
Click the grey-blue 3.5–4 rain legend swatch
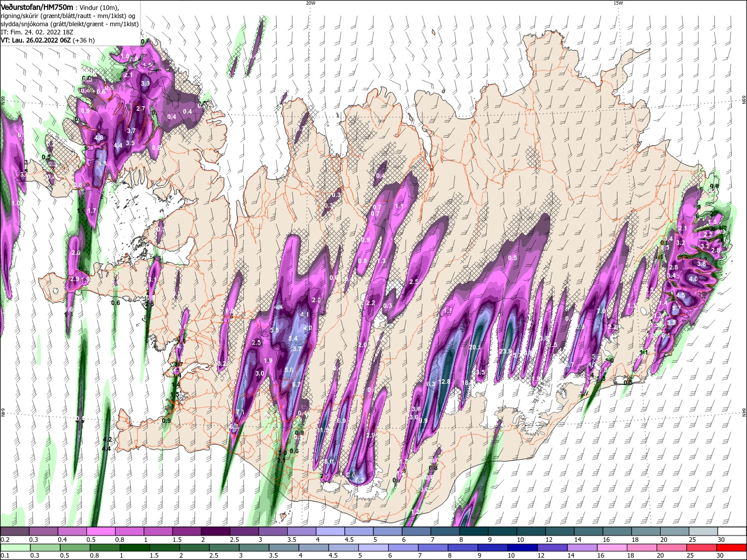(283, 548)
